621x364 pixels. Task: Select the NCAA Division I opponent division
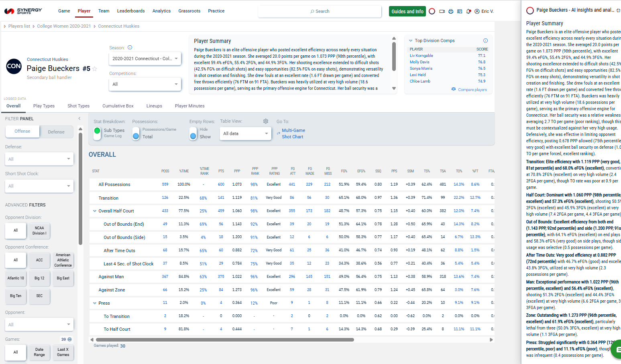tap(39, 231)
